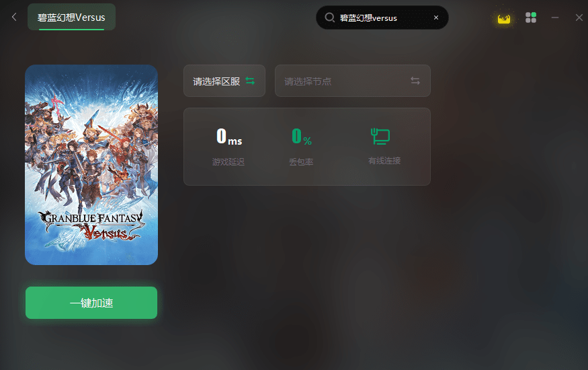Click the 有线连接 label

click(384, 161)
